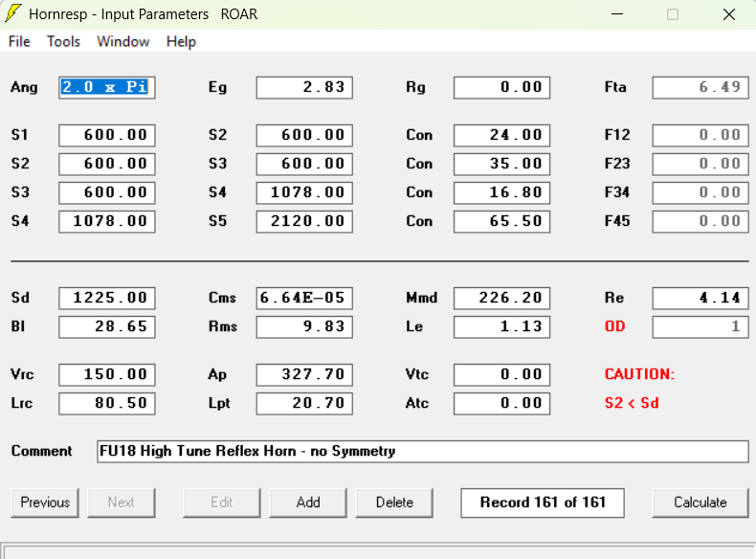Screen dimensions: 756x559
Task: Click the Con field with 65.50
Action: 501,221
